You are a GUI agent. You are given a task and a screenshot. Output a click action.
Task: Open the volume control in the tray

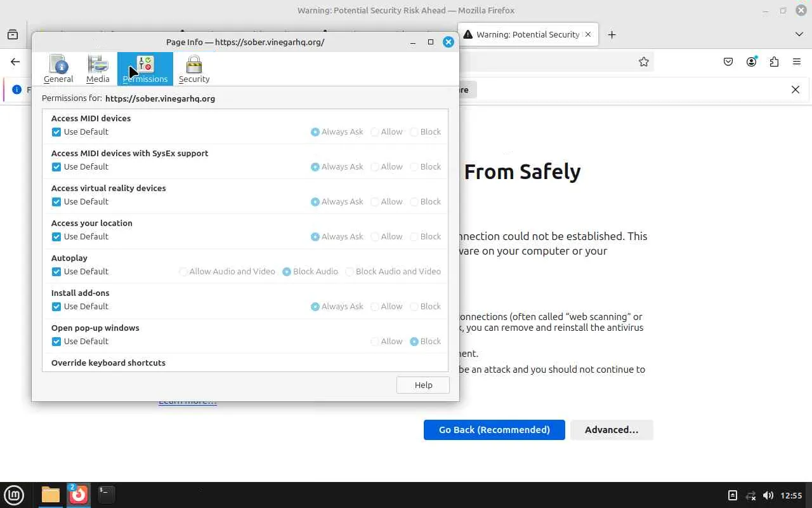768,495
